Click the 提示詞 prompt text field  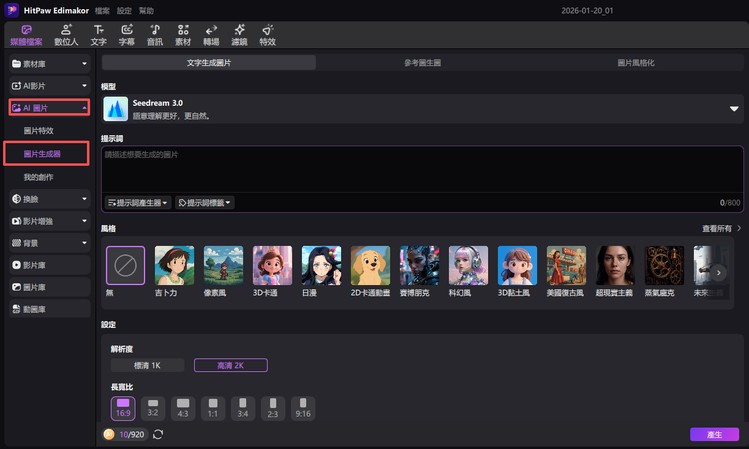pyautogui.click(x=422, y=170)
